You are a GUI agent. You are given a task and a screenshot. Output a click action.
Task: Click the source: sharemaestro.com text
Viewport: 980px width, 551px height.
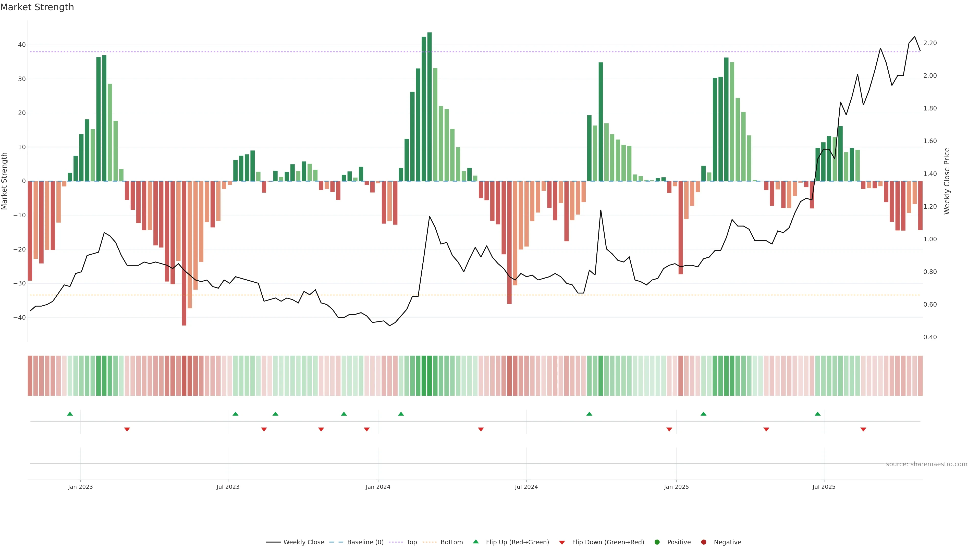coord(926,464)
